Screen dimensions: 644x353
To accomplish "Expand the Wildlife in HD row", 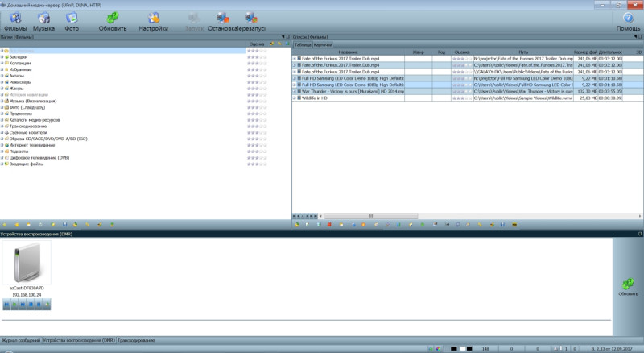I will (x=295, y=98).
